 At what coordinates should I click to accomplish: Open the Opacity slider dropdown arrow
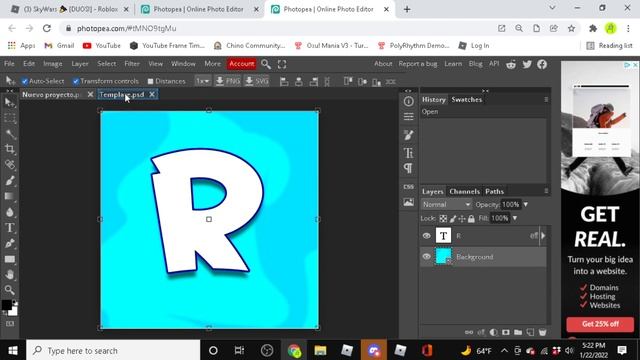click(x=525, y=204)
